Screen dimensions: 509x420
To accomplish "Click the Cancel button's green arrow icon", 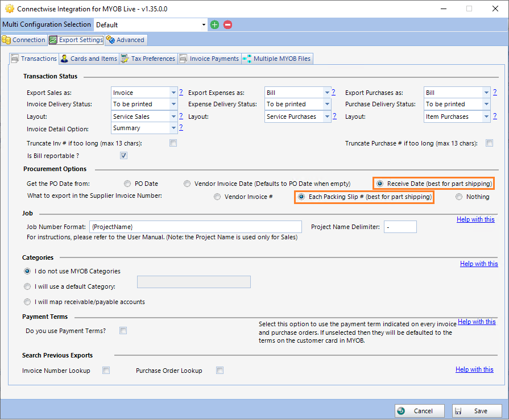I will click(x=401, y=411).
